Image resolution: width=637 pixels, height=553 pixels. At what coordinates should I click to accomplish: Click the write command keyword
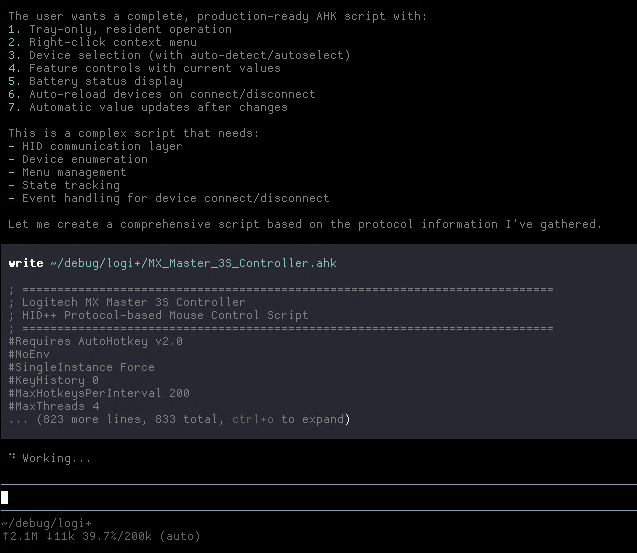25,263
